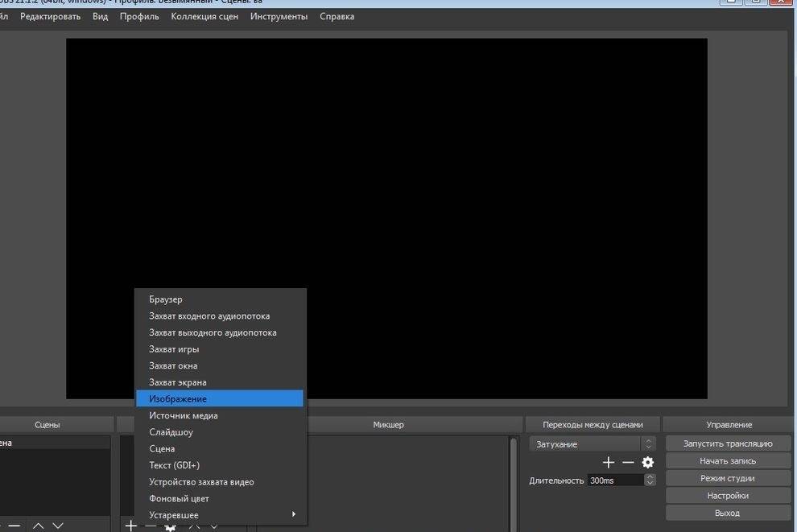Click the plus icon to add a source
The width and height of the screenshot is (797, 532).
[130, 526]
